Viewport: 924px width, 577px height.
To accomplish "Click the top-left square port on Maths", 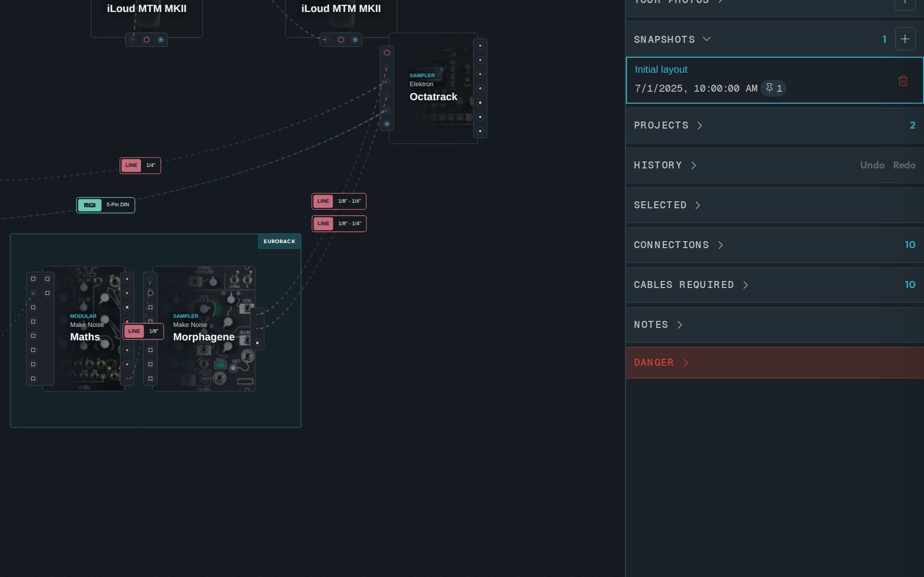I will pos(33,279).
